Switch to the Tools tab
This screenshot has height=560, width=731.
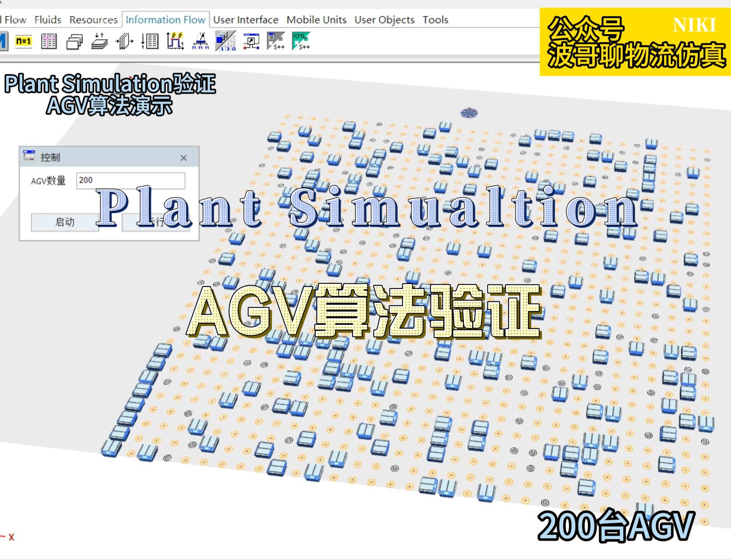[435, 19]
